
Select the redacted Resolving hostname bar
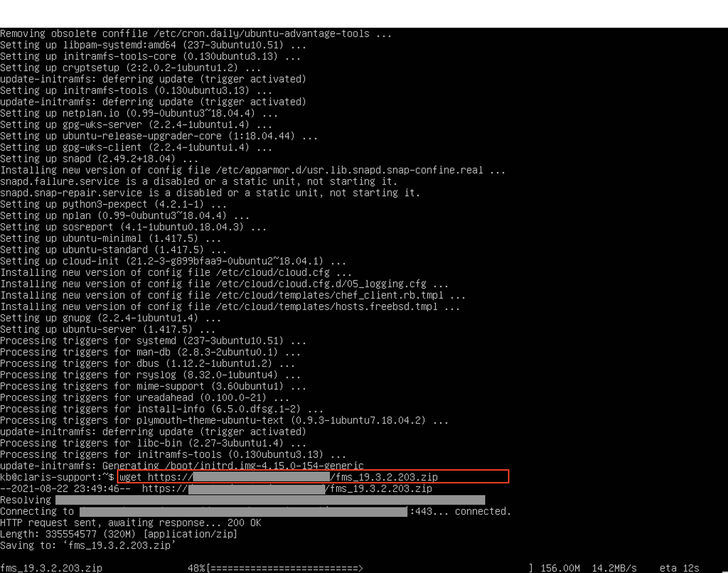coord(270,500)
